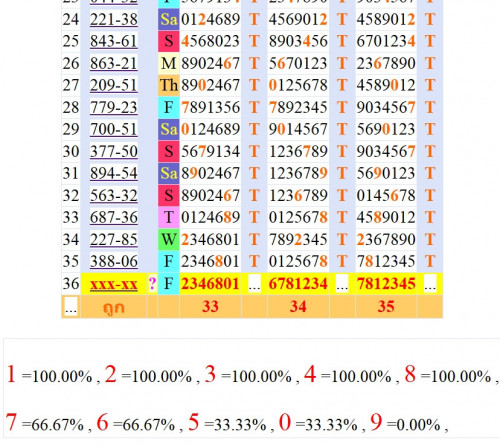
Task: Click the red digit 5 with 33.33%
Action: point(194,422)
